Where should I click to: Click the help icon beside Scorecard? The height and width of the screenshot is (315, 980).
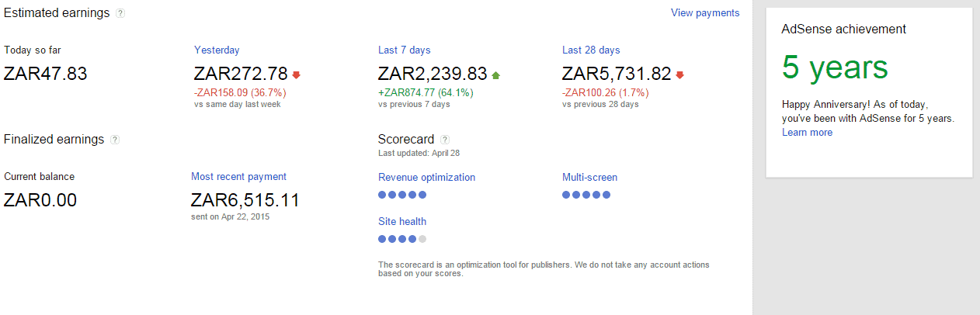coord(445,140)
